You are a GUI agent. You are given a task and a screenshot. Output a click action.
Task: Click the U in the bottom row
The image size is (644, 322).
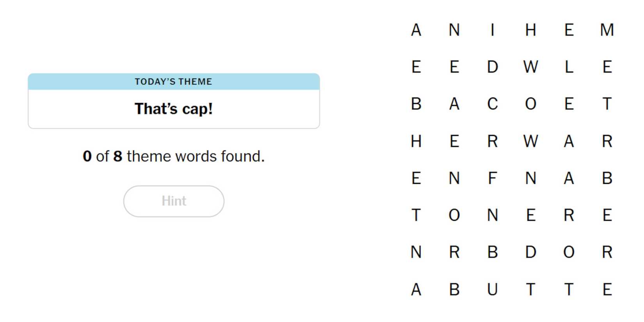(492, 290)
